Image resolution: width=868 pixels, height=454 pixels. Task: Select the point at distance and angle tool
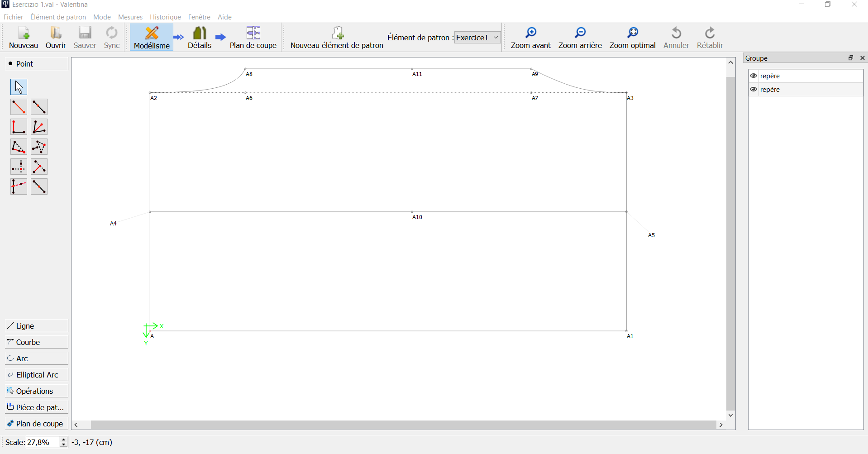19,107
